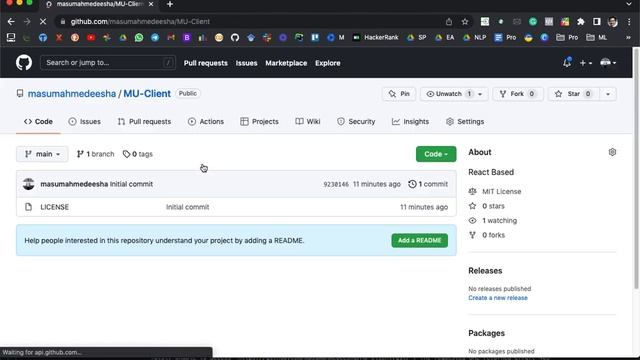Bookmark page with star icon in address bar
The width and height of the screenshot is (640, 360).
(464, 22)
